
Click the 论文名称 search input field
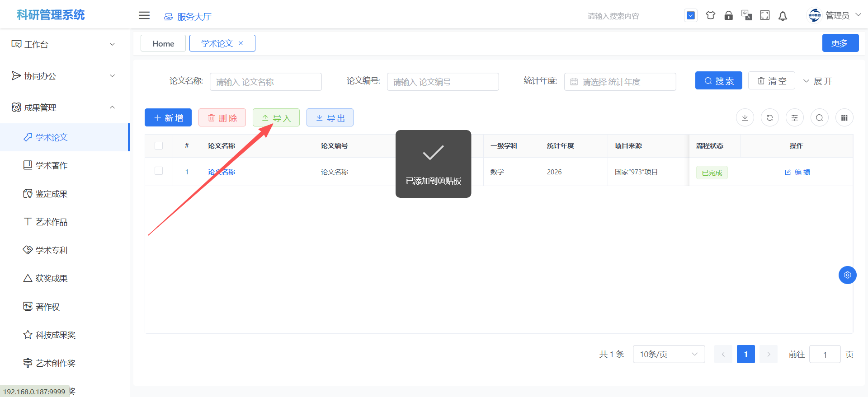coord(266,82)
